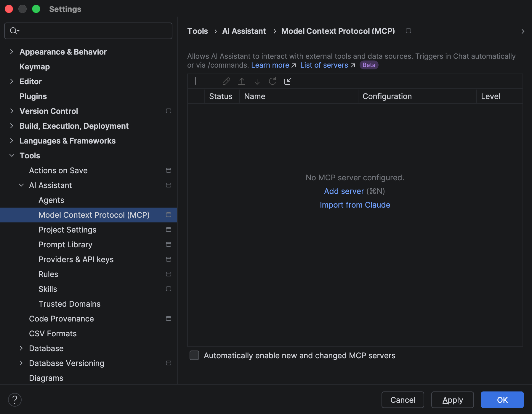Open the Help question mark button
Viewport: 532px width, 414px height.
click(15, 400)
